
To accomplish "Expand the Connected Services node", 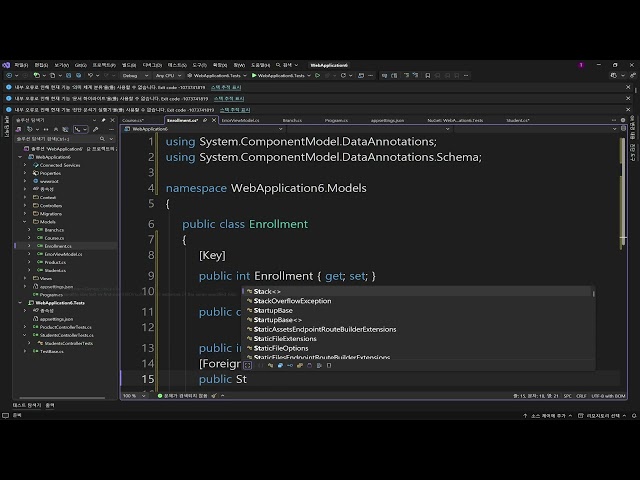I will (25, 165).
